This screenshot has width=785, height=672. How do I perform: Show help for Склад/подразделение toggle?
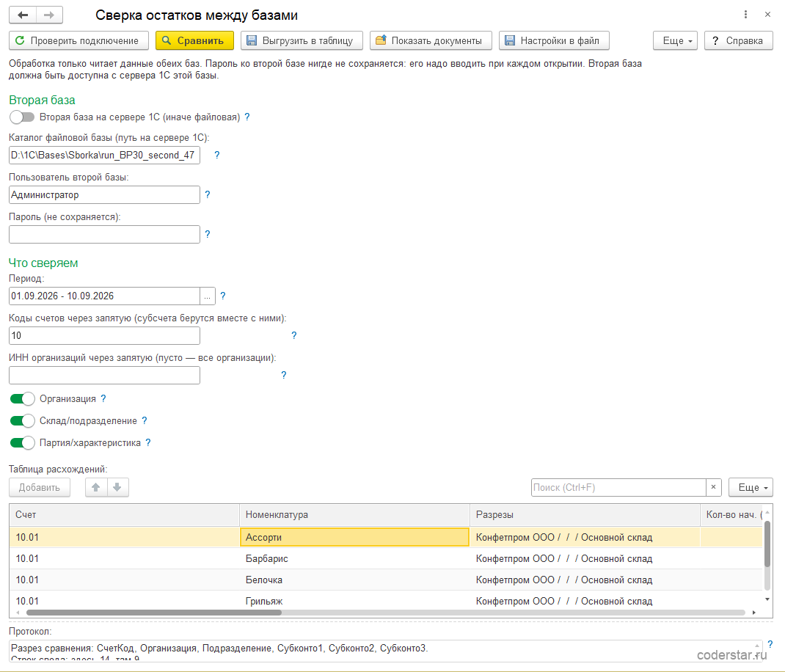point(145,420)
